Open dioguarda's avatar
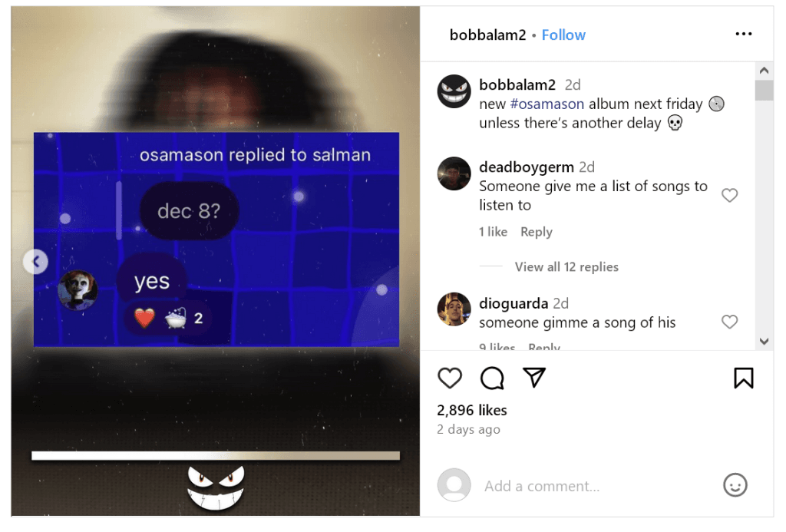 [454, 309]
